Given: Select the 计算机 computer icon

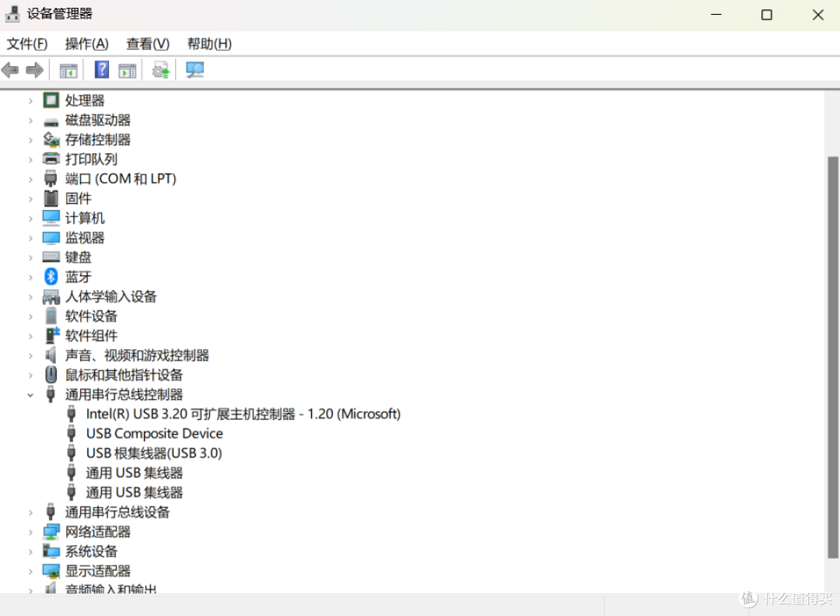Looking at the screenshot, I should tap(51, 218).
